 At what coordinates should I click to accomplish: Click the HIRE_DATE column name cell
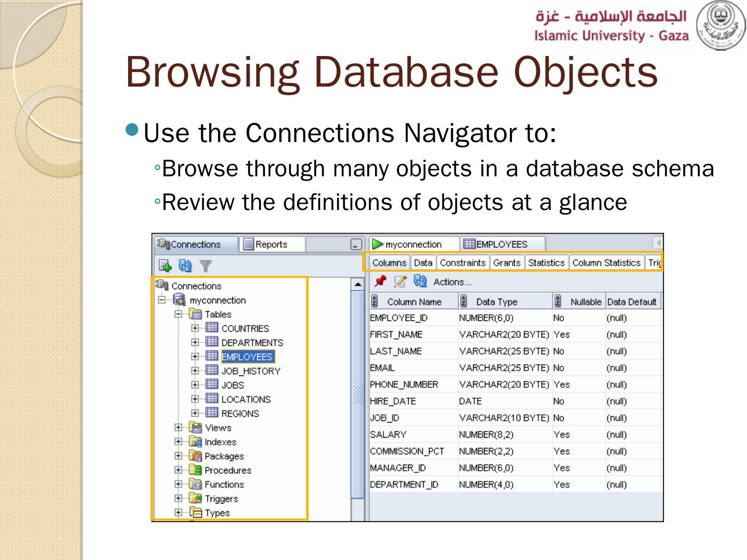click(413, 401)
